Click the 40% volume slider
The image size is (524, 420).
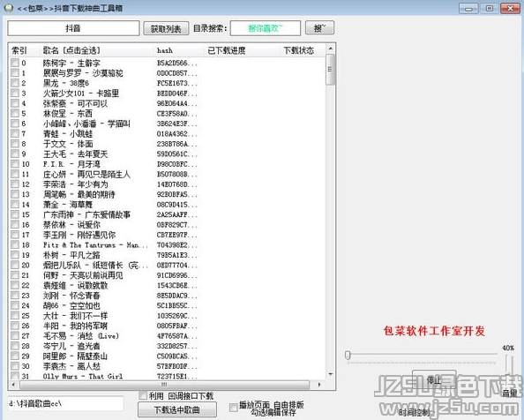coord(509,365)
